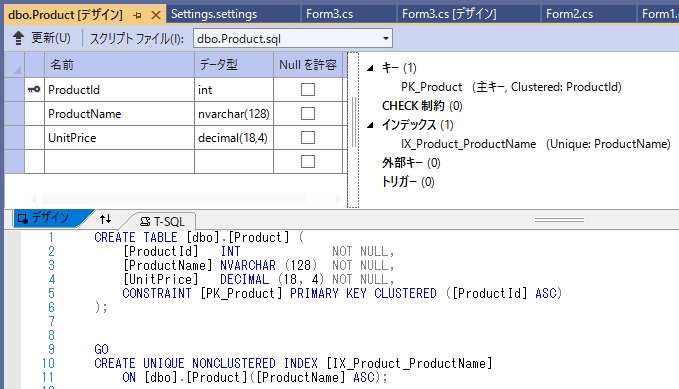The image size is (679, 389).
Task: Click the 名前 column header
Action: pyautogui.click(x=120, y=65)
